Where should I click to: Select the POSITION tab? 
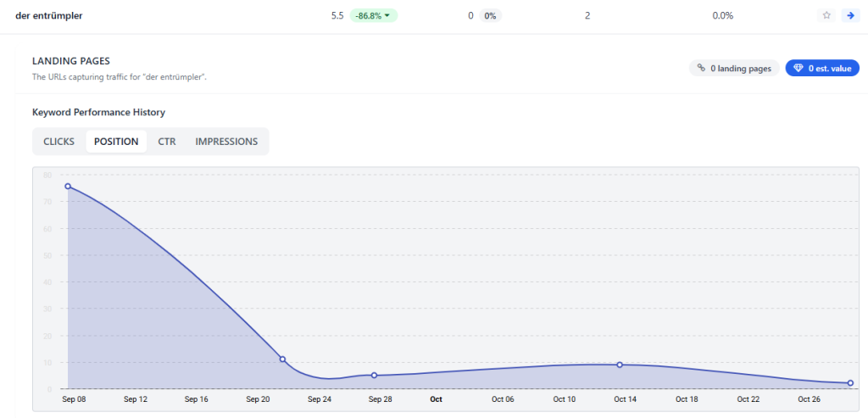coord(116,142)
